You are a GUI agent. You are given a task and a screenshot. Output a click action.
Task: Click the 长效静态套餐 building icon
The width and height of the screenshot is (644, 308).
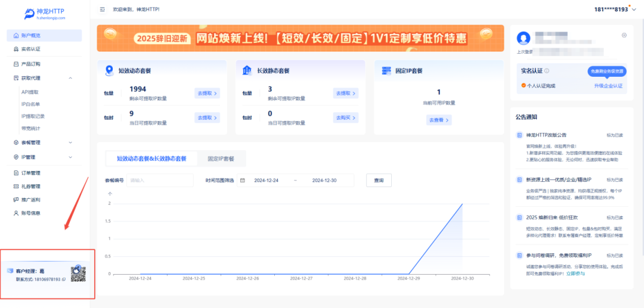[247, 70]
